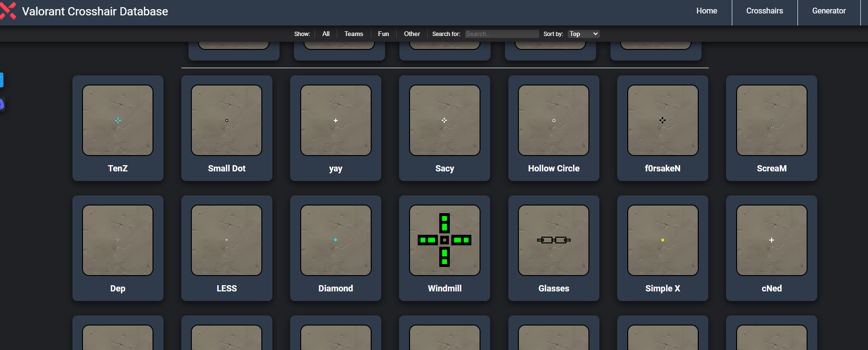Open the Small Dot crosshair preview
This screenshot has width=868, height=350.
[227, 121]
